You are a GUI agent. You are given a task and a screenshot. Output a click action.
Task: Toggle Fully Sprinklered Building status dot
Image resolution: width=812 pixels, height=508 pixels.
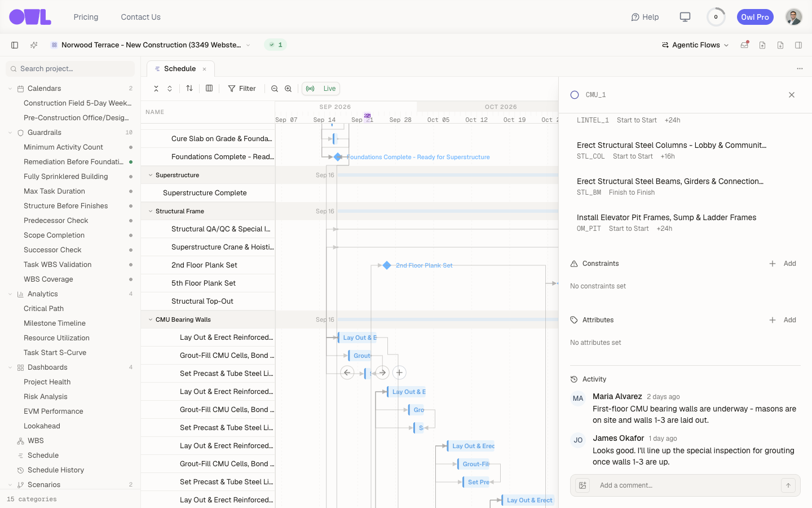[131, 177]
